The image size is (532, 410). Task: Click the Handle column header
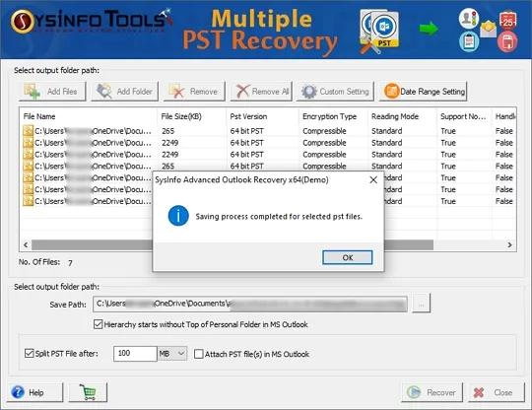click(505, 116)
